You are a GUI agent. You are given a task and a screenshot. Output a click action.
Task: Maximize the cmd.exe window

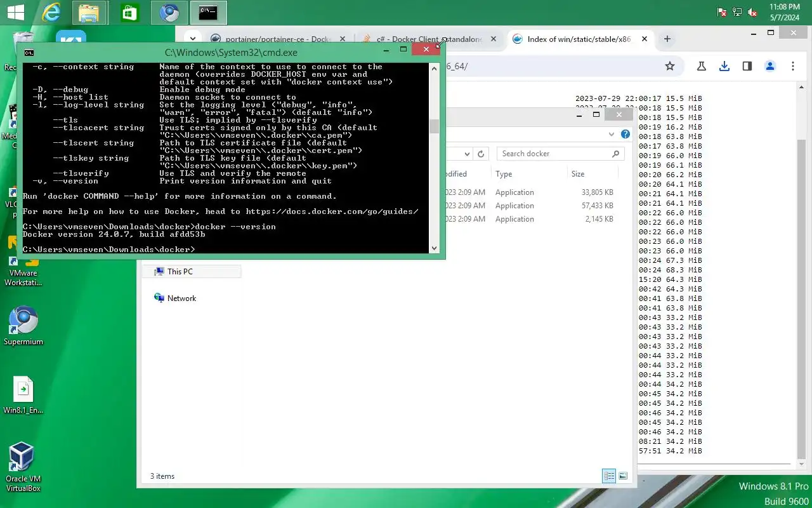point(403,49)
